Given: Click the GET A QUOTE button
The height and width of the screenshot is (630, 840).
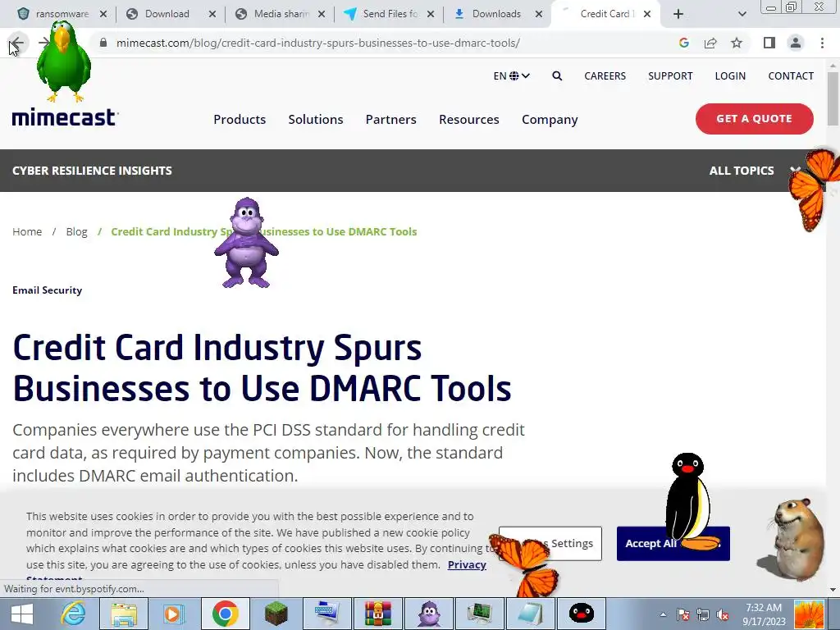Looking at the screenshot, I should (x=755, y=119).
